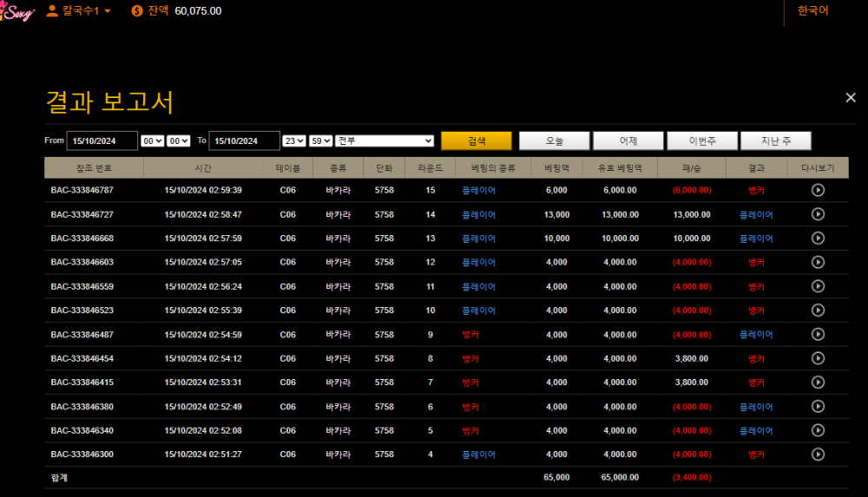Open replay of round 12 bet
Screen dimensions: 868x497
(818, 262)
